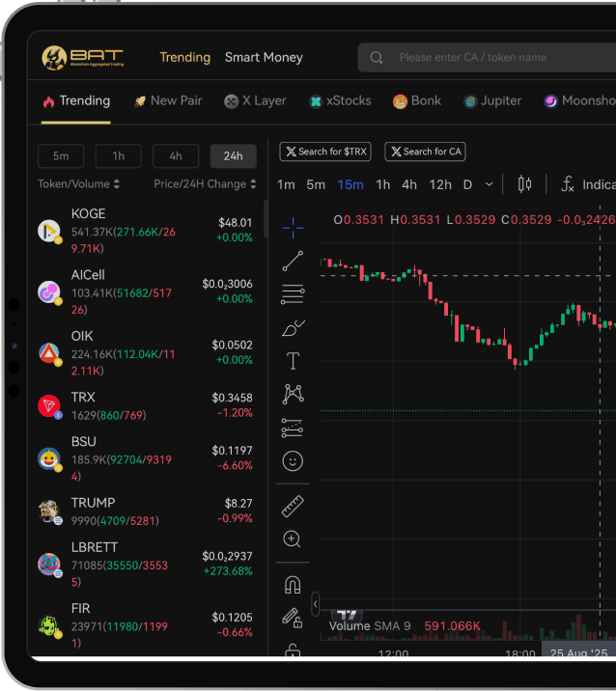Open the Smart Money tab

click(x=264, y=58)
